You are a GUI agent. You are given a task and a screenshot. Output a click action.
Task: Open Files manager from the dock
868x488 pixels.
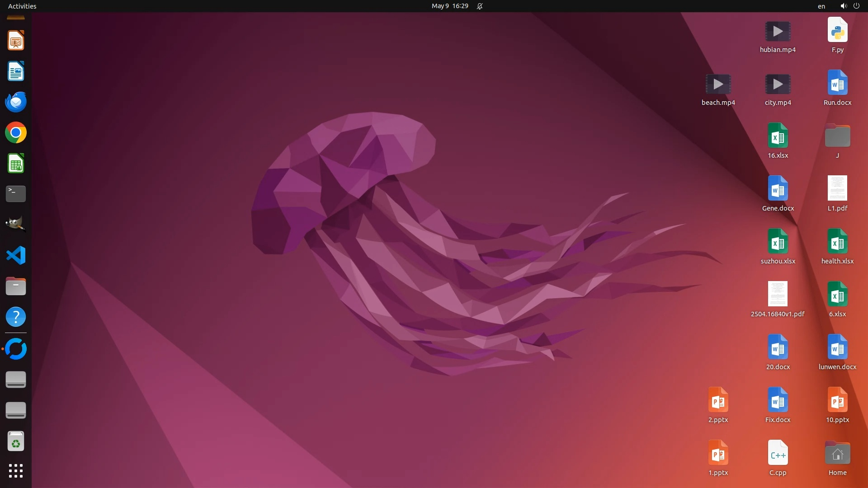pyautogui.click(x=16, y=286)
